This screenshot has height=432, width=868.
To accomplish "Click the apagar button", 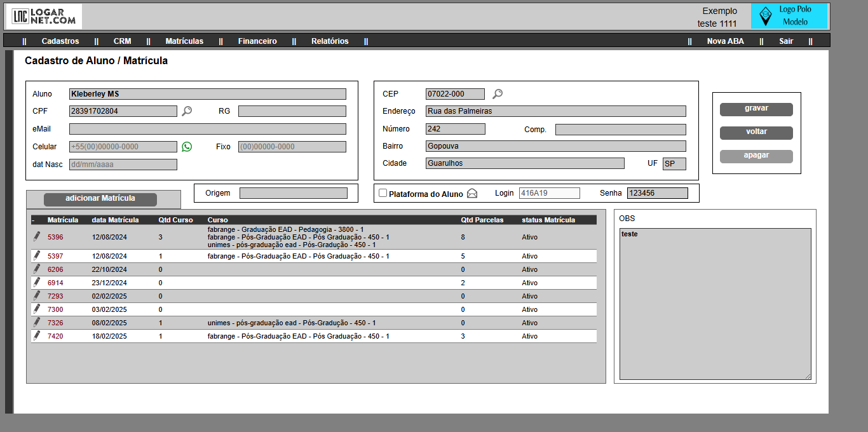I will pyautogui.click(x=756, y=156).
